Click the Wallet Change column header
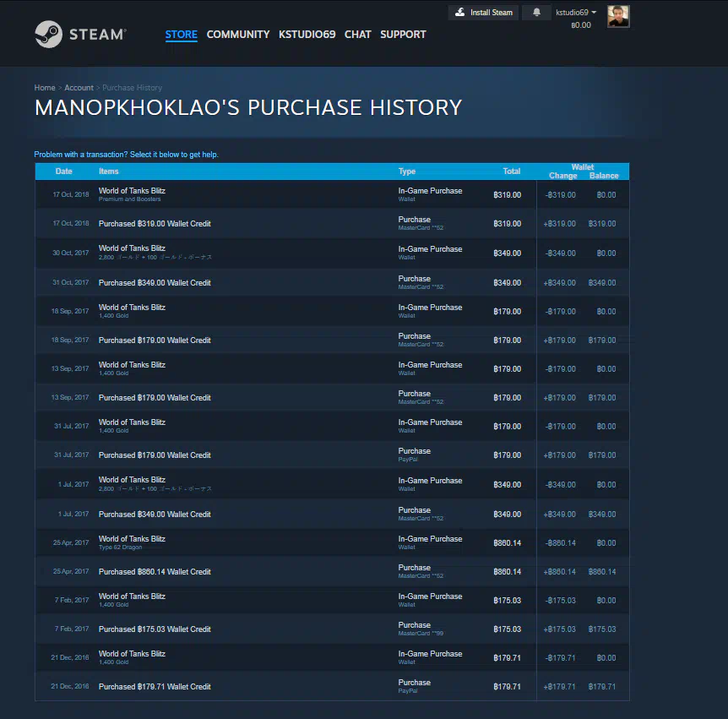The width and height of the screenshot is (728, 719). click(x=562, y=176)
